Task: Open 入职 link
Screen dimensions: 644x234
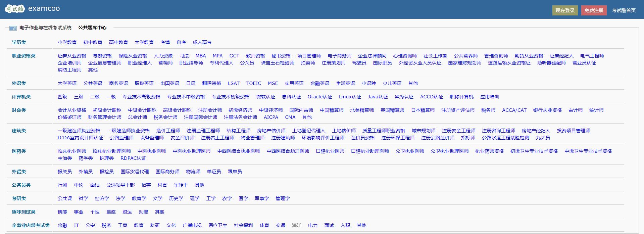Action: pos(345,225)
